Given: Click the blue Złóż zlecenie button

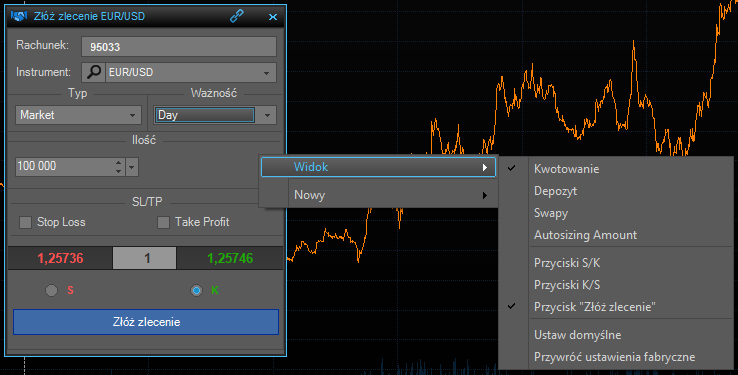Looking at the screenshot, I should (146, 322).
